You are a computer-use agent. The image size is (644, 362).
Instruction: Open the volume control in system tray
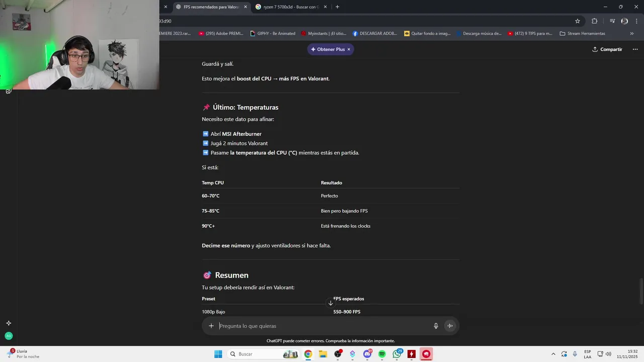(x=608, y=354)
